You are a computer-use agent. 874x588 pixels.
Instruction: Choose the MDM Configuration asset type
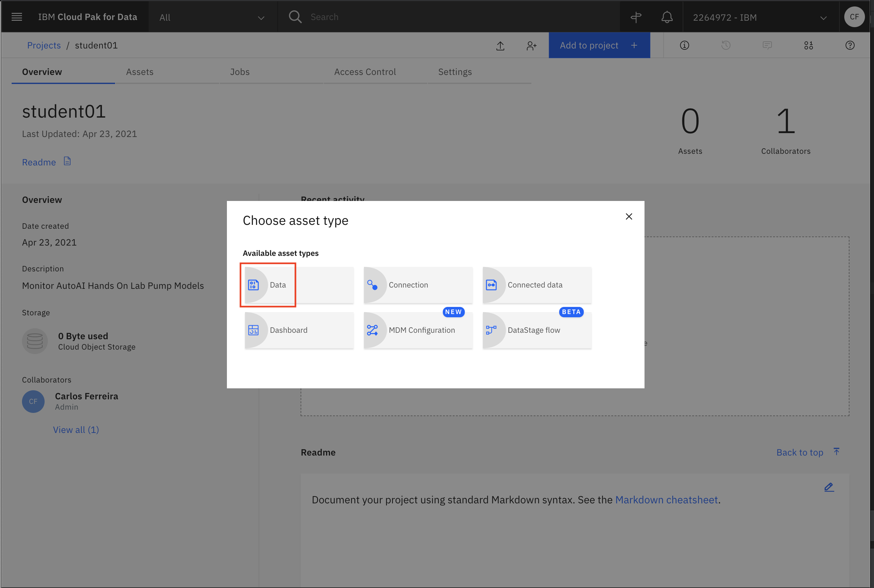click(418, 330)
